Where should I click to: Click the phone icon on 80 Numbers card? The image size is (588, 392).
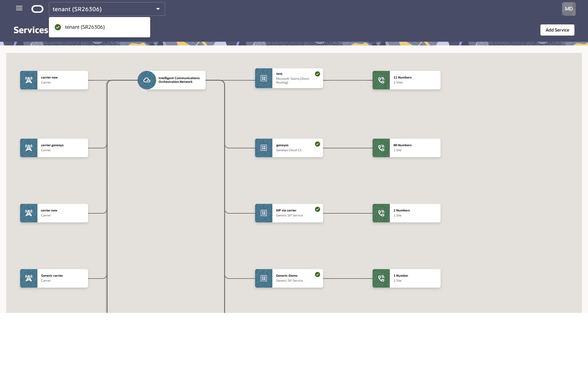[x=381, y=148]
